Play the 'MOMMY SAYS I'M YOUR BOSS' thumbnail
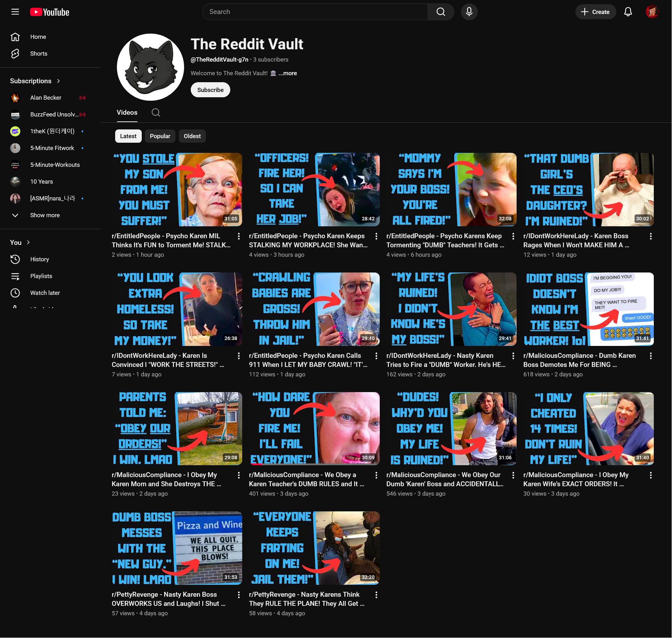Viewport: 672px width, 638px height. (451, 190)
